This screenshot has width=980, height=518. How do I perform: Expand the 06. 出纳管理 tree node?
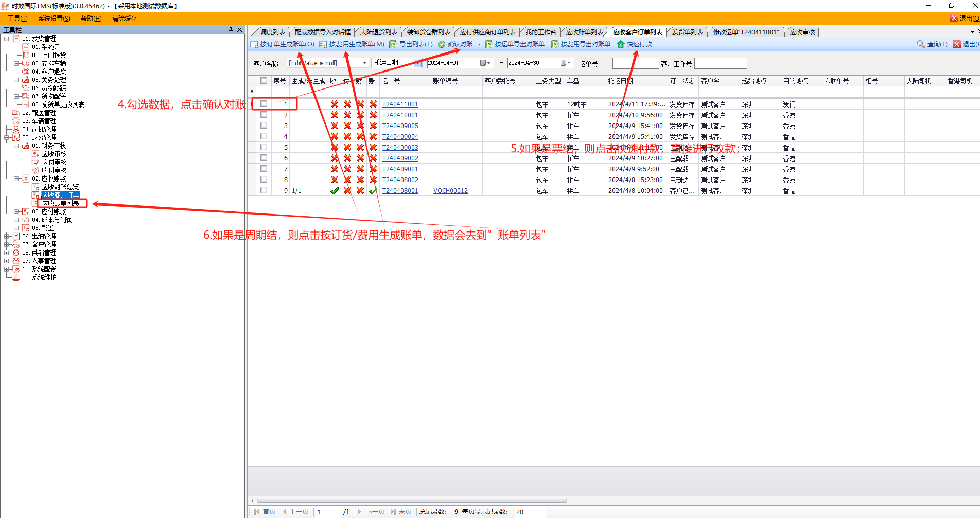[x=7, y=236]
